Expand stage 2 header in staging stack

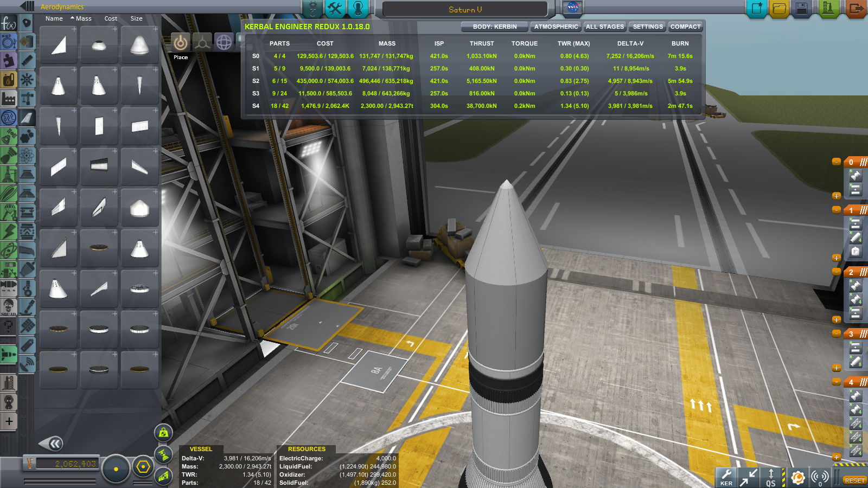point(856,272)
